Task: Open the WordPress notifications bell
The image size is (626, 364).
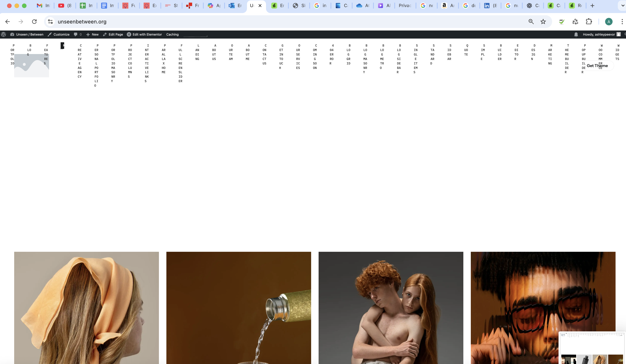Action: 576,34
